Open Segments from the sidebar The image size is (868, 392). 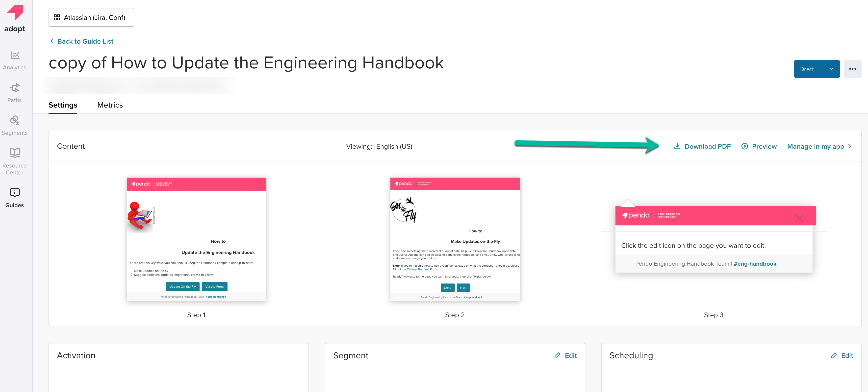pyautogui.click(x=15, y=125)
